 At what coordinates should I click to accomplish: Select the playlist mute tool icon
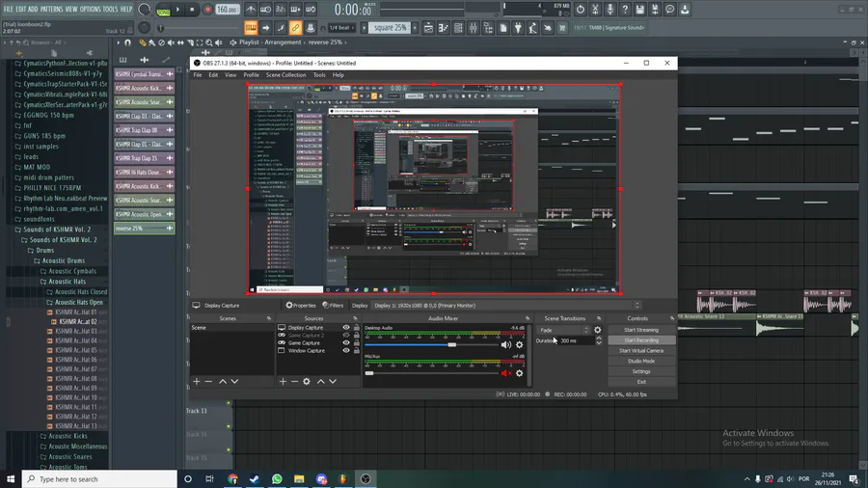(171, 42)
